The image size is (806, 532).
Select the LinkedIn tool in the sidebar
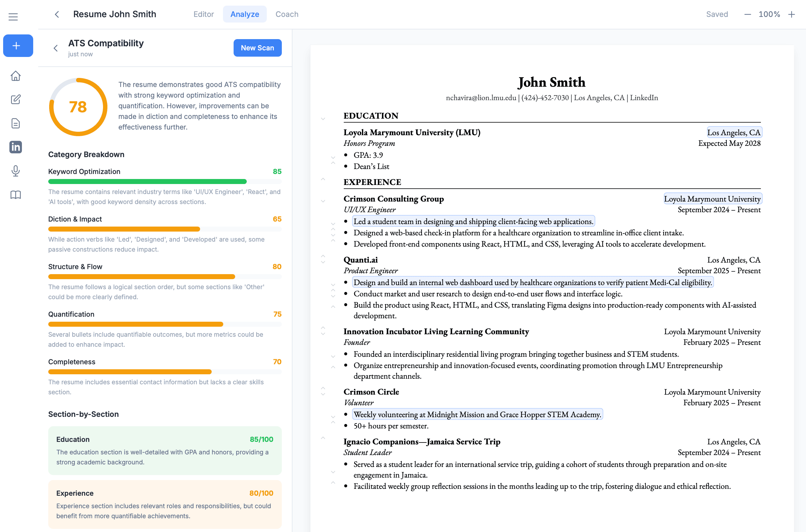pos(15,147)
